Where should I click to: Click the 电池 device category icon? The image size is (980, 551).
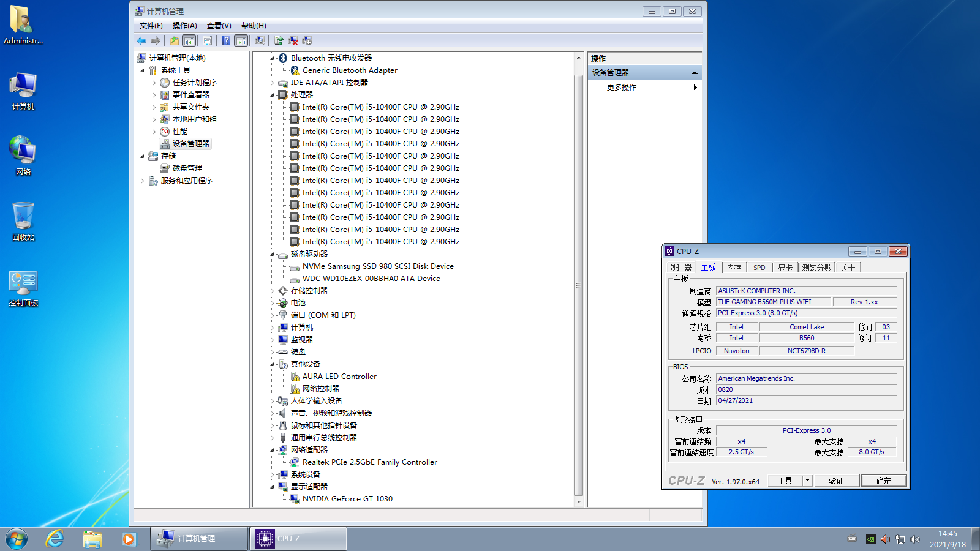tap(283, 303)
